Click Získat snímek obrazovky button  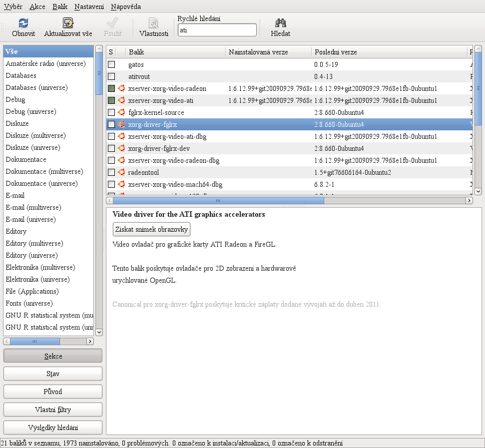(x=151, y=229)
